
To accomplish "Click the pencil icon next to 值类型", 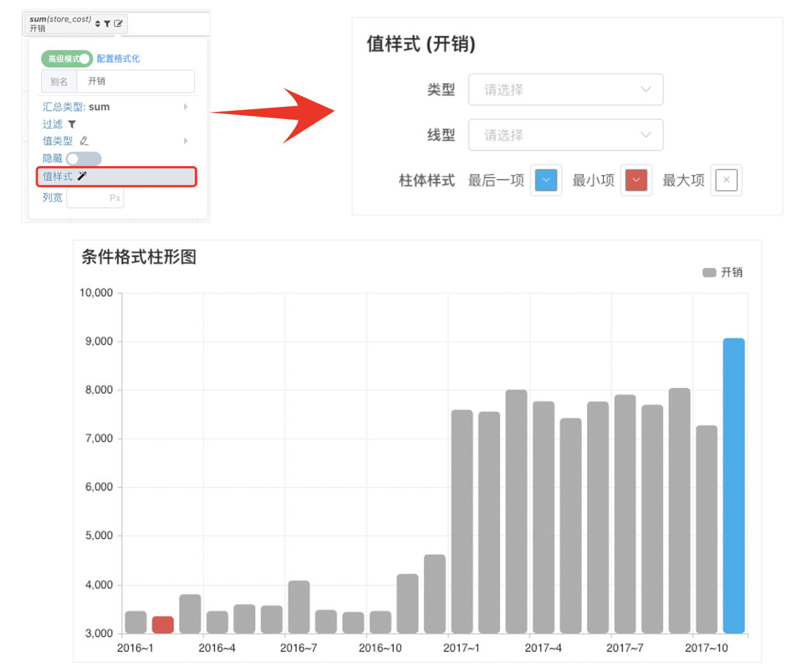I will point(84,141).
